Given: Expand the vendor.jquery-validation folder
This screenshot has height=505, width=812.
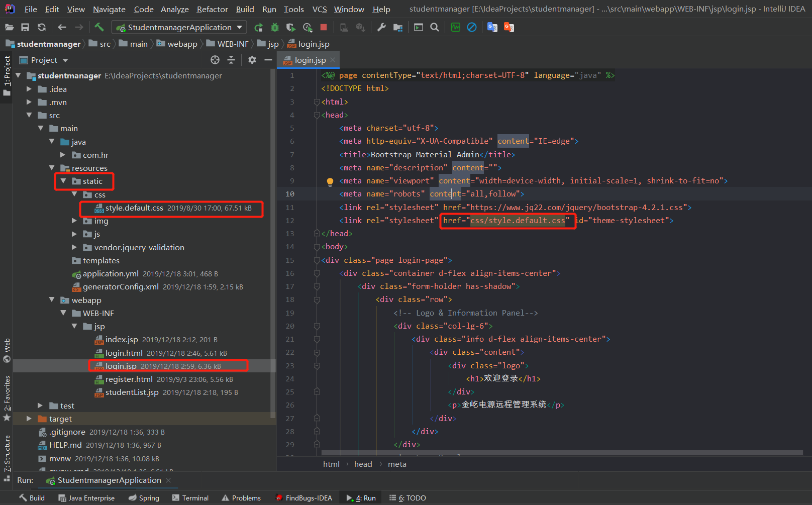Looking at the screenshot, I should pyautogui.click(x=74, y=247).
